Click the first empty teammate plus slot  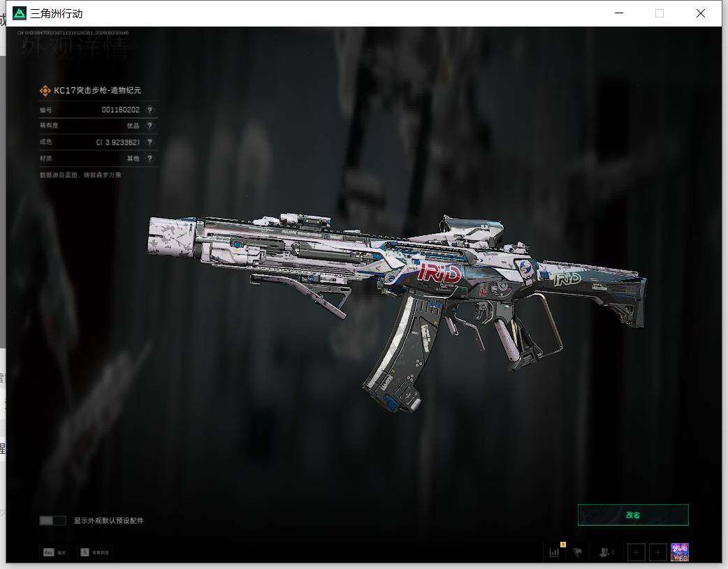point(636,552)
